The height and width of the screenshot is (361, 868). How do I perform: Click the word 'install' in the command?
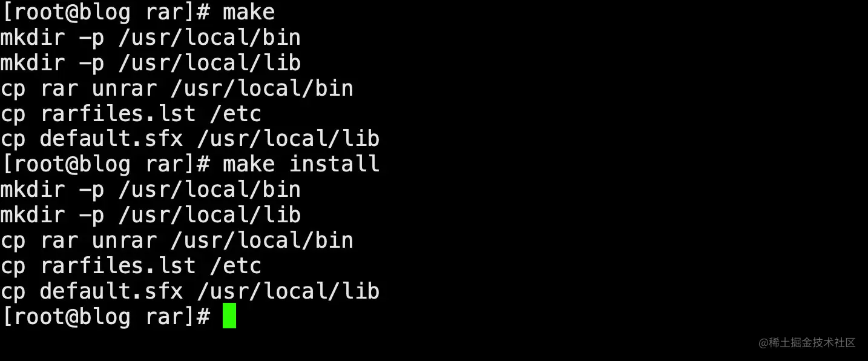(x=334, y=164)
